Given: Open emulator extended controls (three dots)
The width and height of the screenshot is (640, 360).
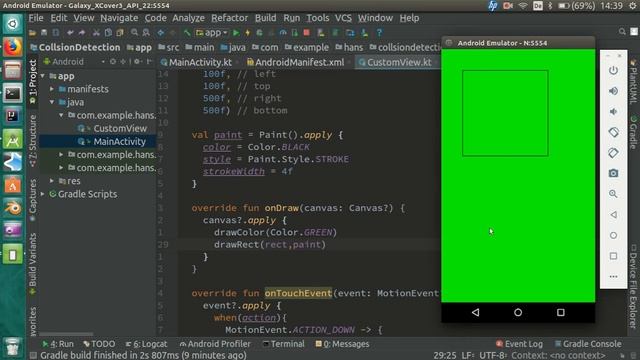Looking at the screenshot, I should pyautogui.click(x=613, y=277).
